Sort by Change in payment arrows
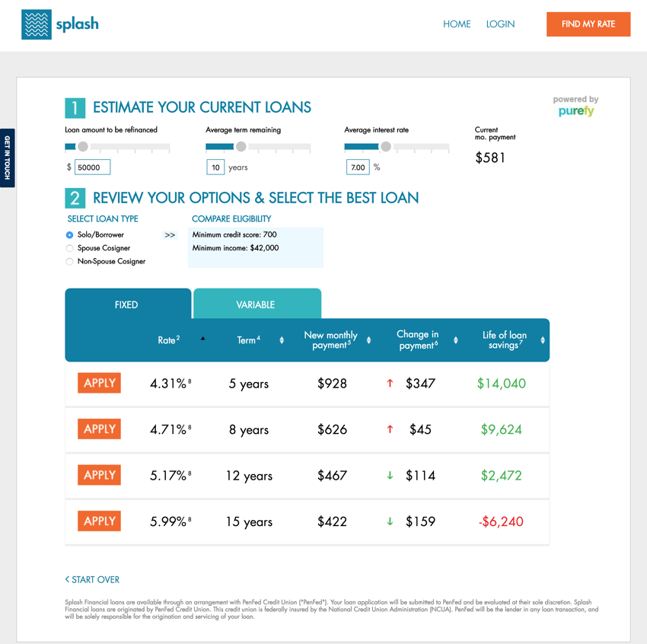Screen dimensions: 647x644 [x=455, y=340]
